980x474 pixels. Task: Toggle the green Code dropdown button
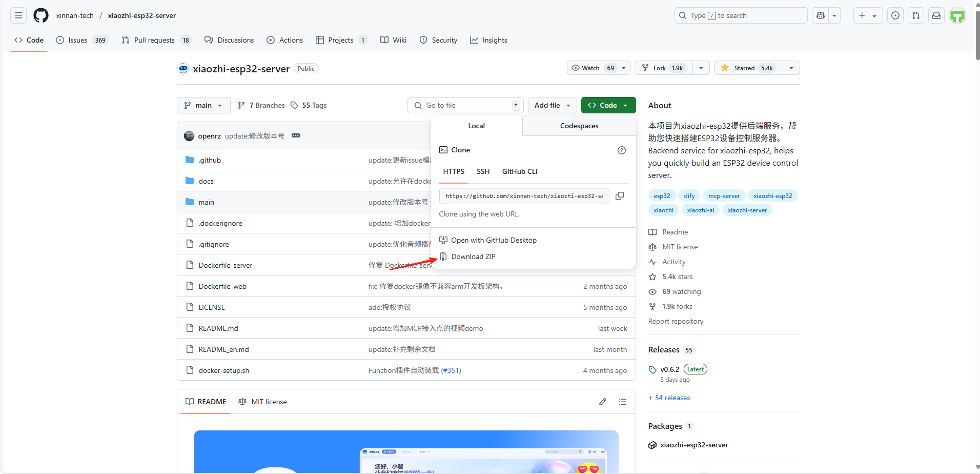point(608,105)
